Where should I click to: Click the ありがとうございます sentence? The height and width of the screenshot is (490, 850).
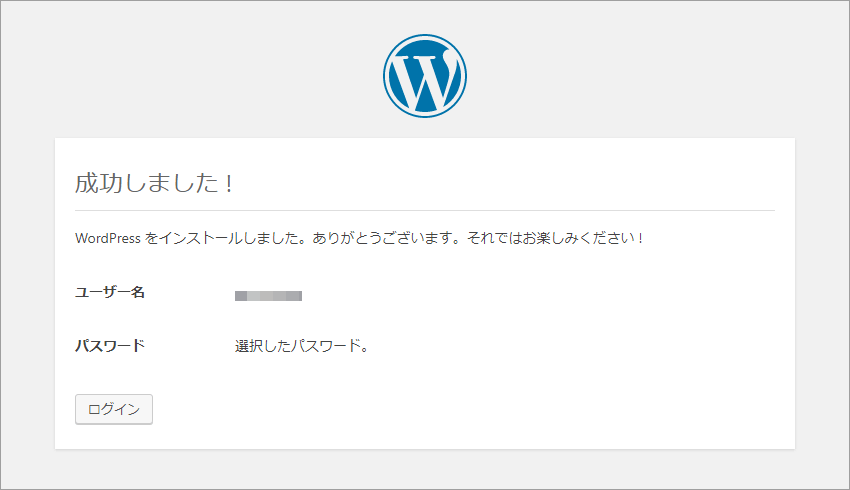tap(387, 238)
